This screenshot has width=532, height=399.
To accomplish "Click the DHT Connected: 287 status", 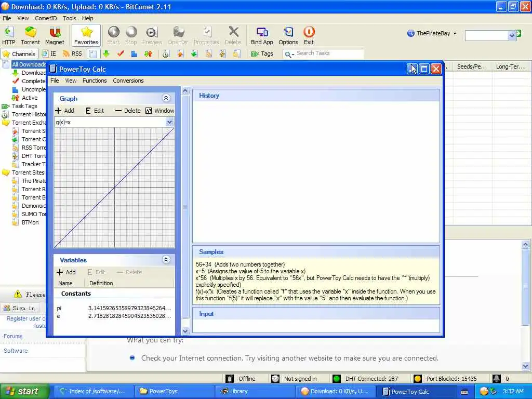I will pos(366,379).
